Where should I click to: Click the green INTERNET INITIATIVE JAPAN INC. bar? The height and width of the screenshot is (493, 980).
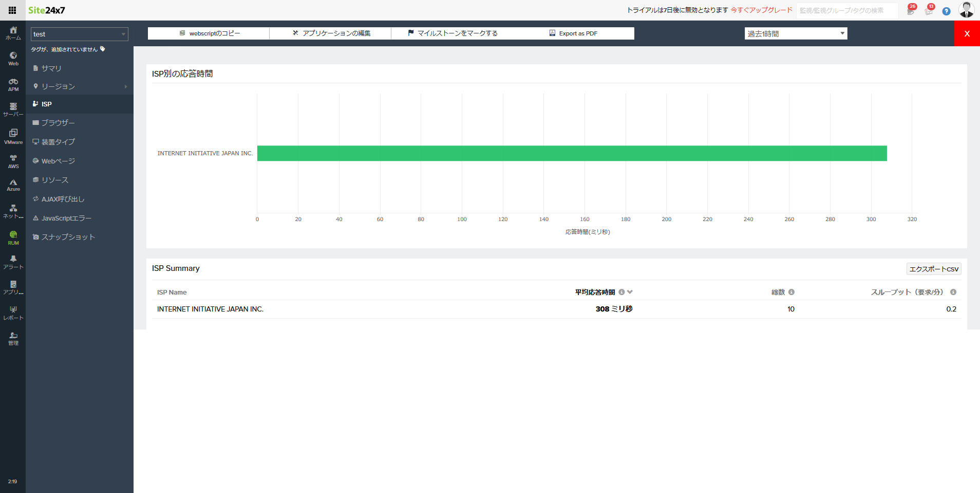(572, 153)
